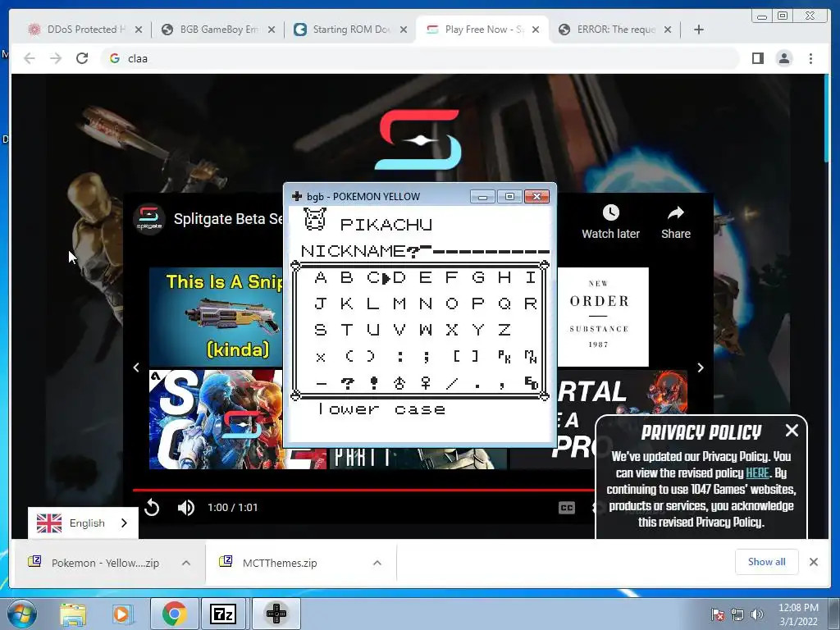The width and height of the screenshot is (840, 630).
Task: Click the Action Center flag icon
Action: 717,614
